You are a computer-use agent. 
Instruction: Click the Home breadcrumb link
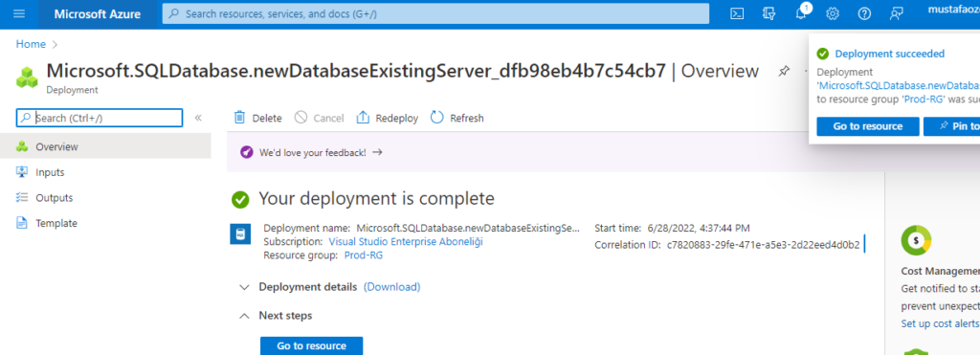pyautogui.click(x=31, y=44)
